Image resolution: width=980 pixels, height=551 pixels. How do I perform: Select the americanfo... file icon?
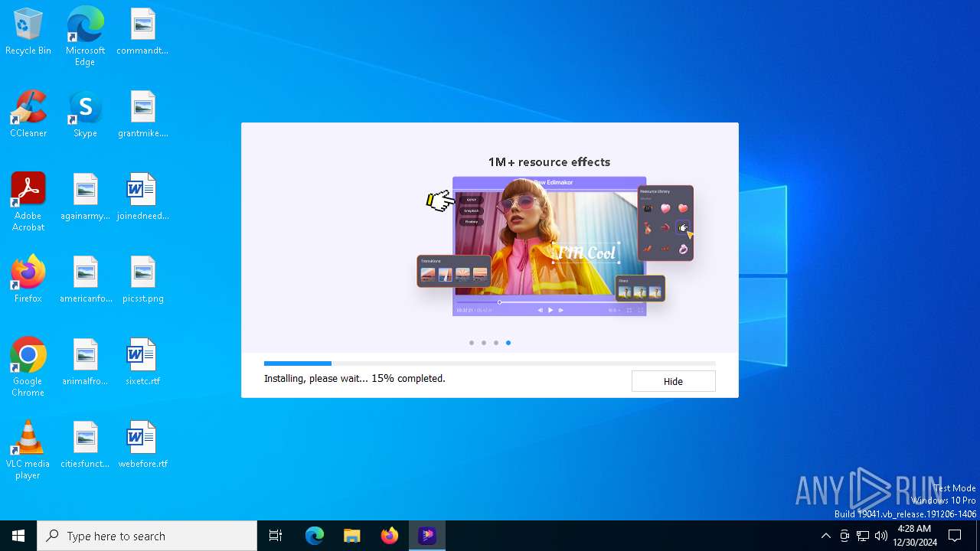85,280
